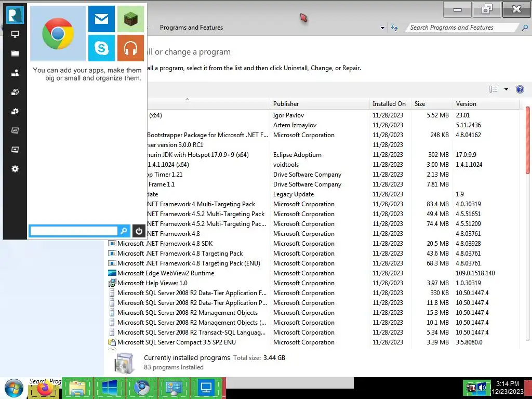Select Microsoft Help Viewer 1.0 entry
This screenshot has width=532, height=399.
[313, 283]
